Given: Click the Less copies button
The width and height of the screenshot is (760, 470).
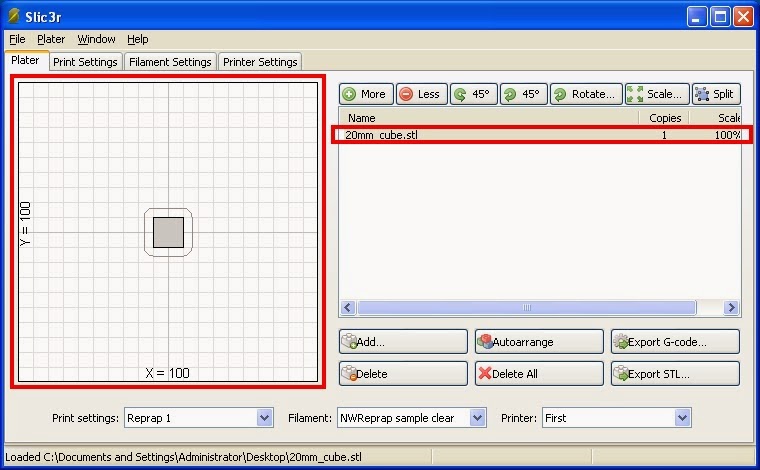Looking at the screenshot, I should pyautogui.click(x=421, y=94).
